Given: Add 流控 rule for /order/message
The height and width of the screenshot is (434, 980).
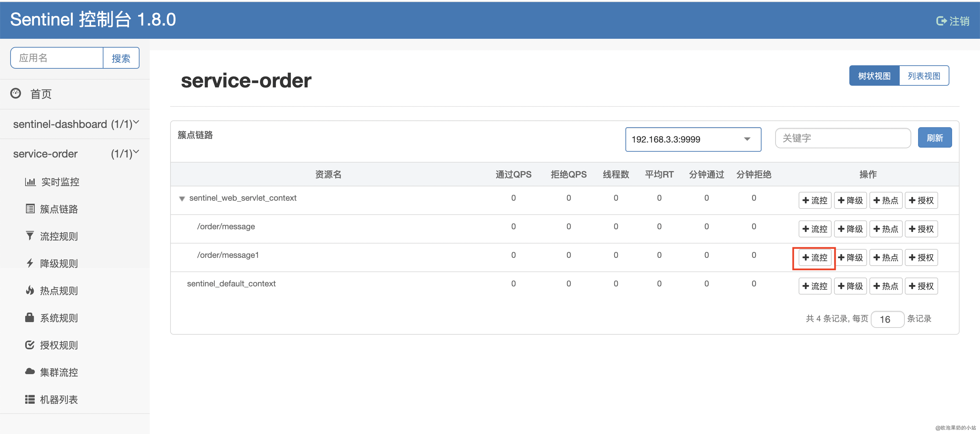Looking at the screenshot, I should click(x=815, y=229).
